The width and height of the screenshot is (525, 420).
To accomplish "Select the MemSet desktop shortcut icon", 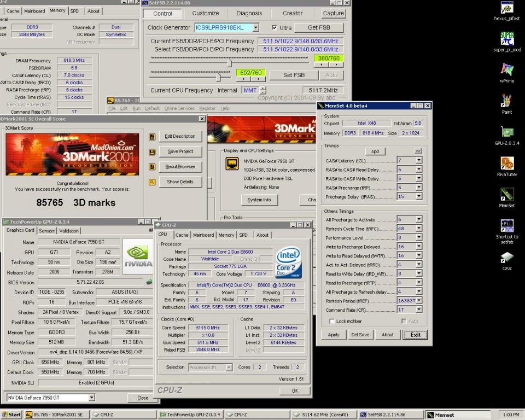I will pos(507,194).
